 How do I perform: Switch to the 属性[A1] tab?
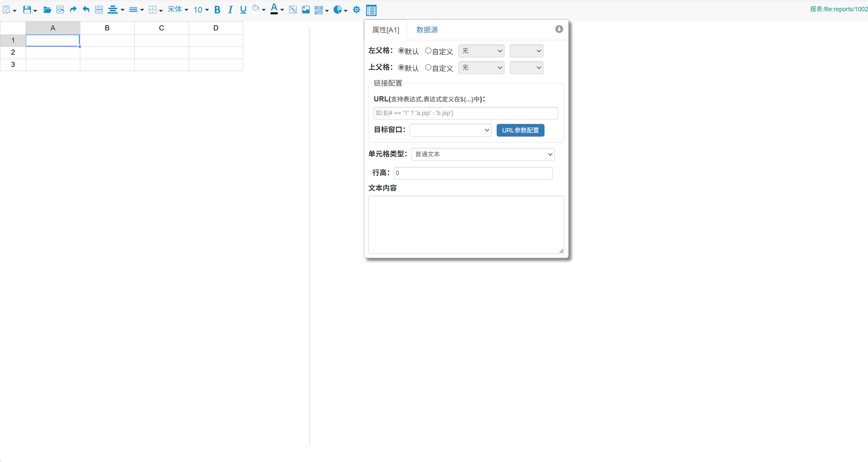pos(386,30)
